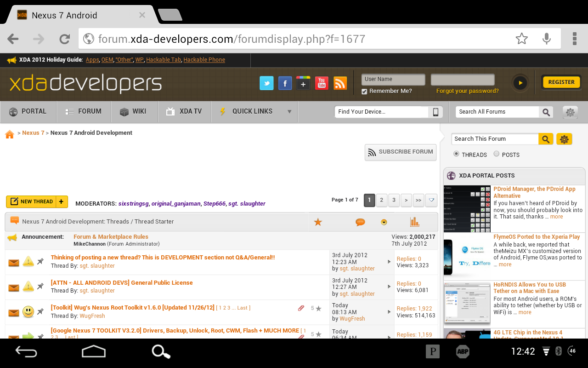
Task: Click the SUBSCRIBE FORUM button
Action: [400, 152]
